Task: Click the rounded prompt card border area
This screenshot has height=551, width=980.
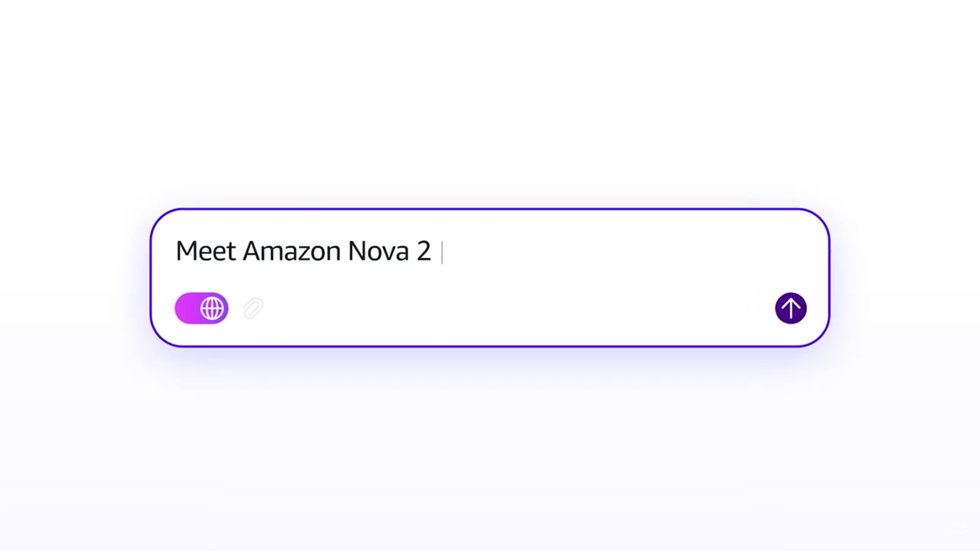Action: pos(490,210)
